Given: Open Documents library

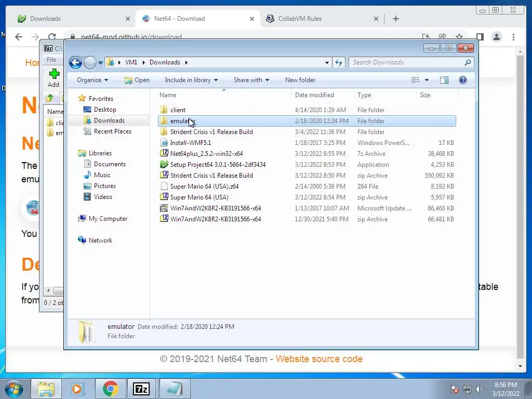Looking at the screenshot, I should pos(110,164).
